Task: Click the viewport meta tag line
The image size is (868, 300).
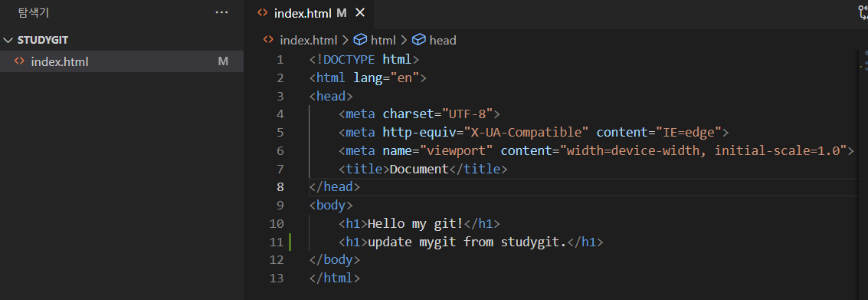Action: point(596,150)
